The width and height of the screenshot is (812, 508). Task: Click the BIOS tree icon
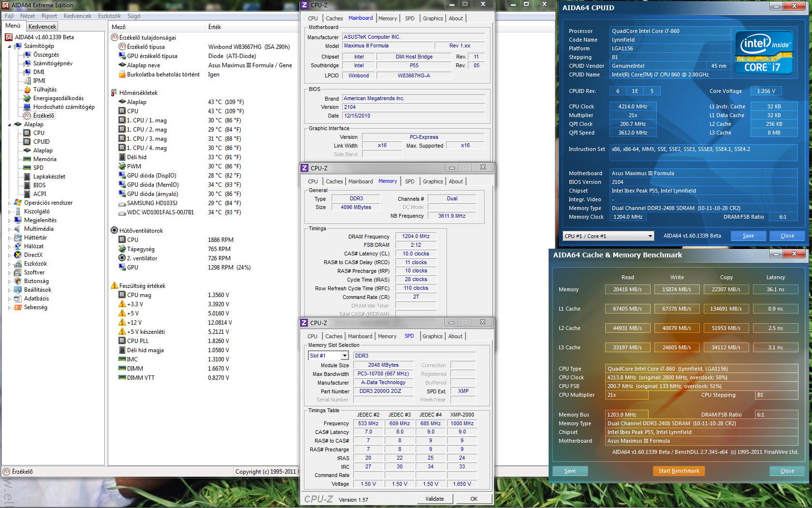click(x=27, y=185)
